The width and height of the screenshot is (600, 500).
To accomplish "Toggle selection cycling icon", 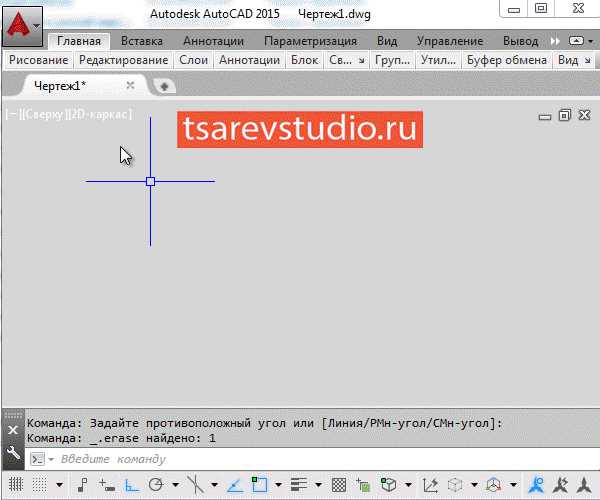I will pyautogui.click(x=363, y=485).
